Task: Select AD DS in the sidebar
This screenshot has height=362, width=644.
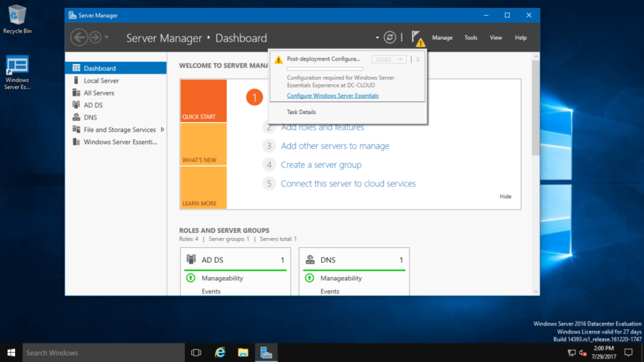Action: [x=116, y=105]
